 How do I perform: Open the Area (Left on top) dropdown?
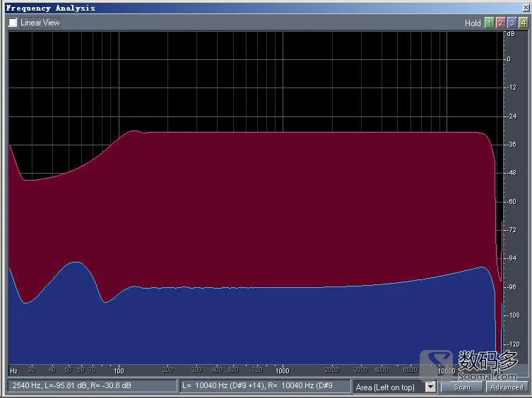click(430, 387)
